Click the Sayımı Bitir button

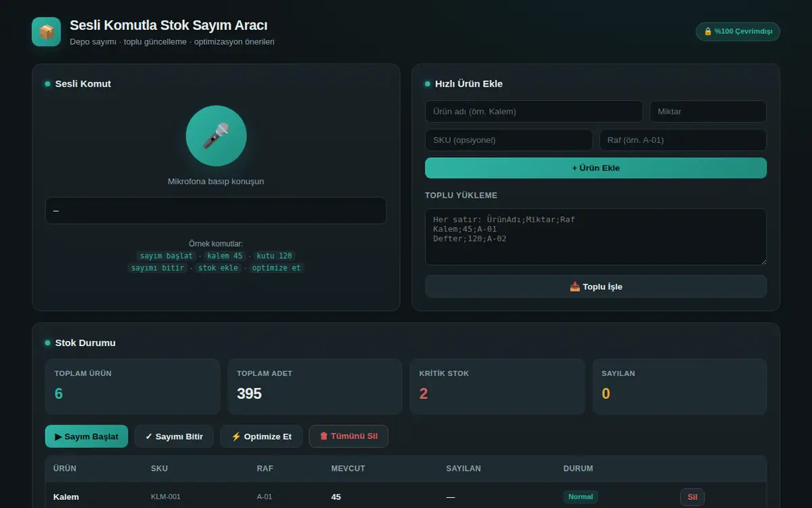click(x=174, y=436)
